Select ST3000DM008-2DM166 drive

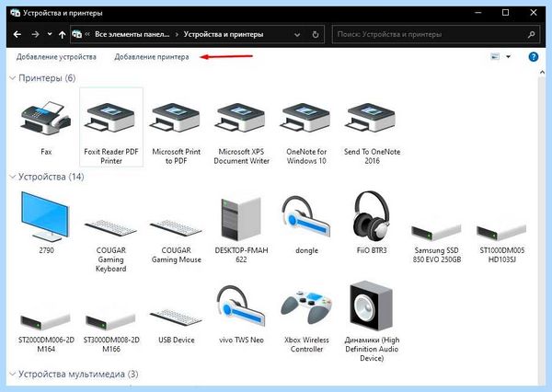[x=111, y=321]
